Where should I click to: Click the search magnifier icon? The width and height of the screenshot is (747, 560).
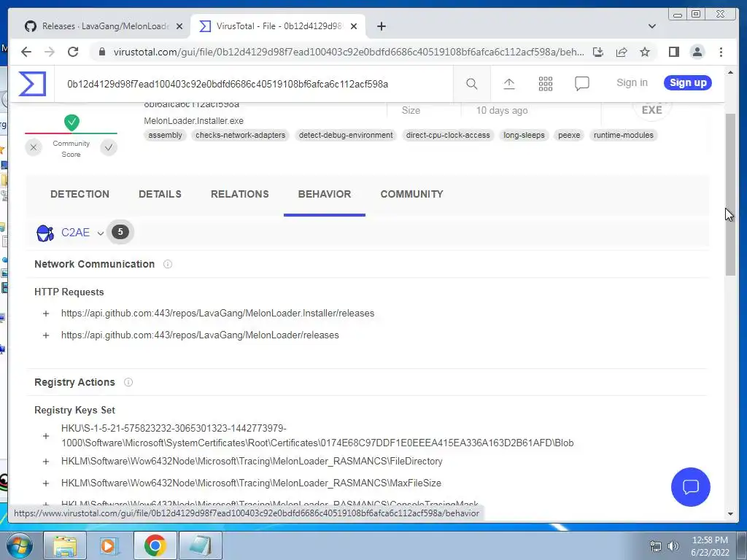click(x=472, y=84)
